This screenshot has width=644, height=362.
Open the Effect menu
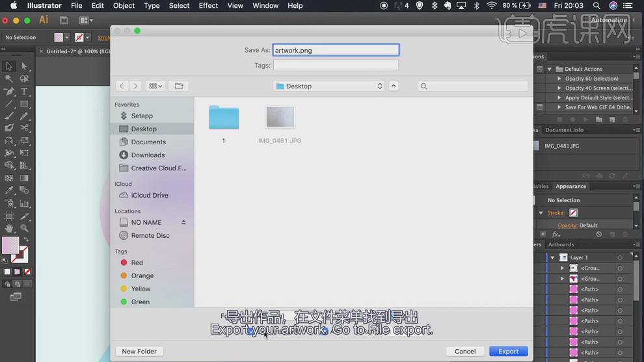coord(208,6)
